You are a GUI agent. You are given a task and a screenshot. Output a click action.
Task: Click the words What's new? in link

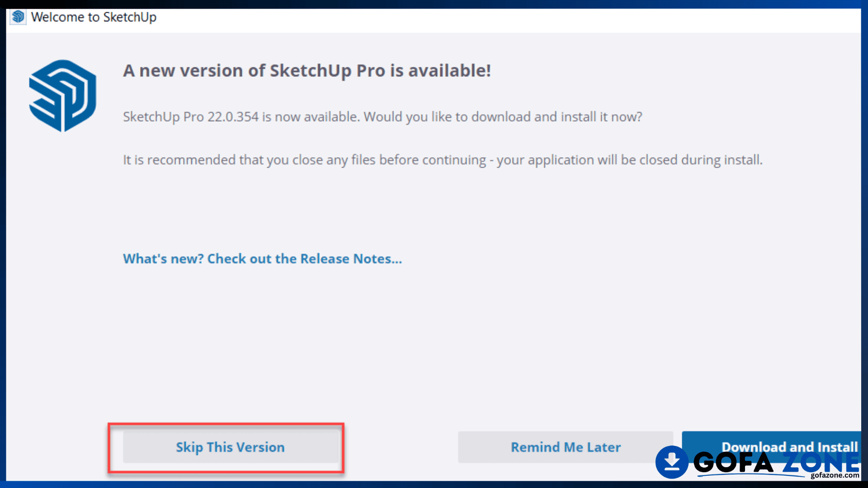click(163, 258)
